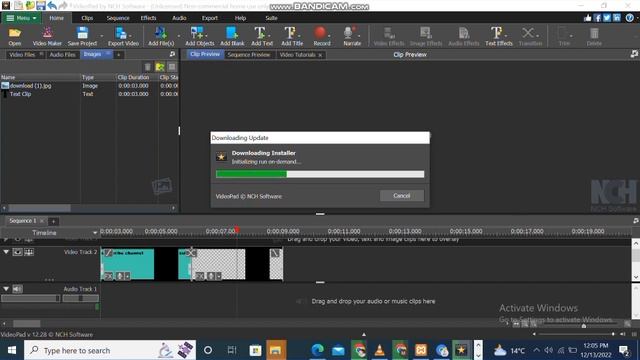Share via the LinkedIn icon
The width and height of the screenshot is (640, 360).
pyautogui.click(x=617, y=18)
